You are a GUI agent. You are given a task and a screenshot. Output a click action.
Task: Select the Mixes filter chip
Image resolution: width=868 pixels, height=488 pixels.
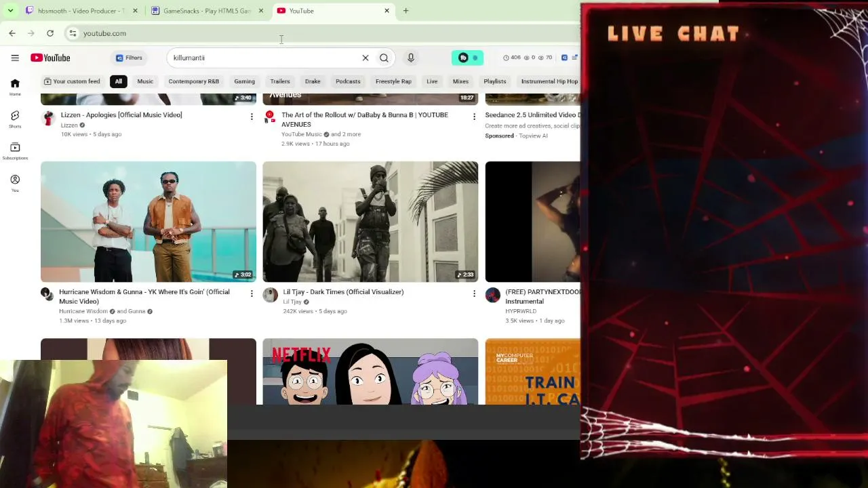(x=460, y=81)
